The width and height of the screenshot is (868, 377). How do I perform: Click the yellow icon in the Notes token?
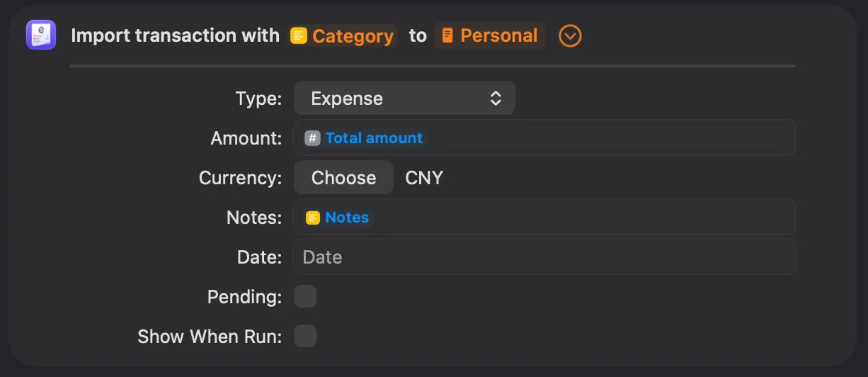(312, 218)
